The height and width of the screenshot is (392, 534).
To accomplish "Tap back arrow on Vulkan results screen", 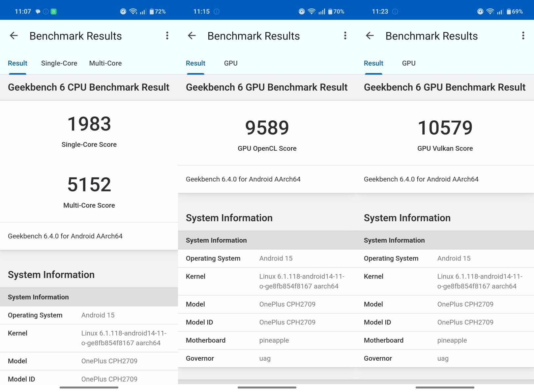I will tap(370, 36).
